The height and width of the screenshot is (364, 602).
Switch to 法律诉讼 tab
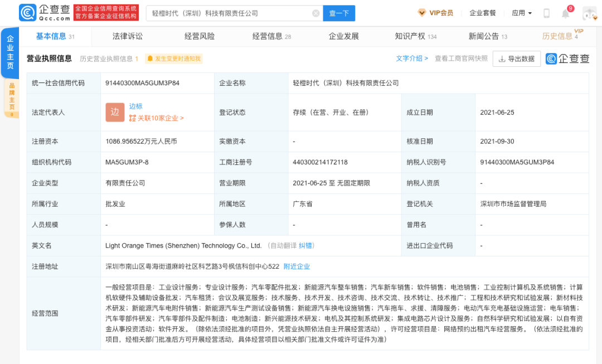[128, 36]
